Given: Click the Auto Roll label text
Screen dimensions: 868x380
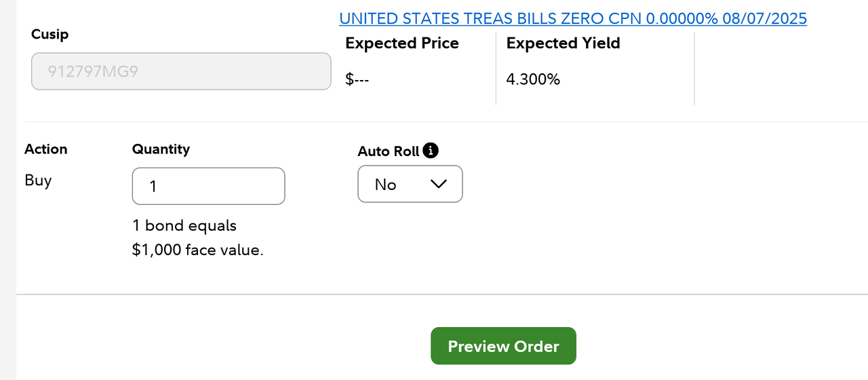Looking at the screenshot, I should click(389, 151).
